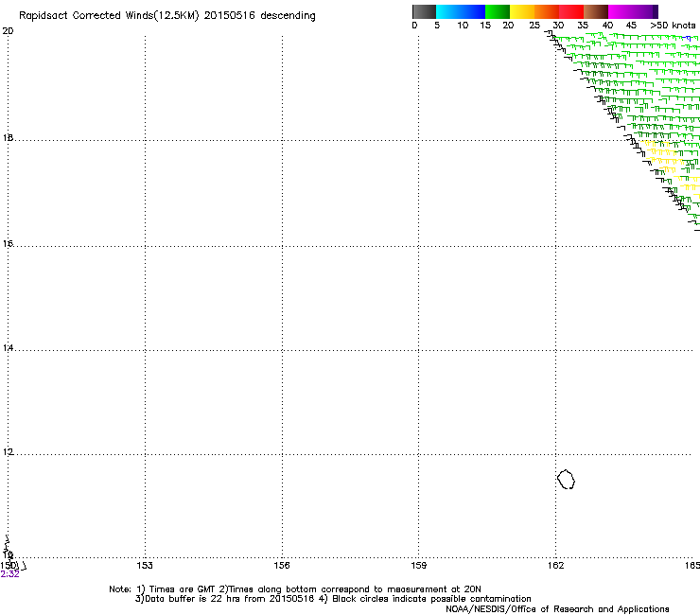Click the 20 latitude axis label
This screenshot has width=700, height=615.
coord(8,31)
